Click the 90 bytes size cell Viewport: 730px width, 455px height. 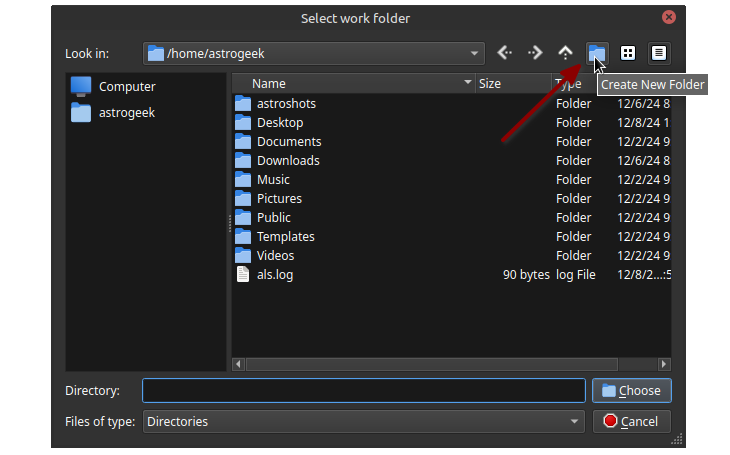pos(526,275)
